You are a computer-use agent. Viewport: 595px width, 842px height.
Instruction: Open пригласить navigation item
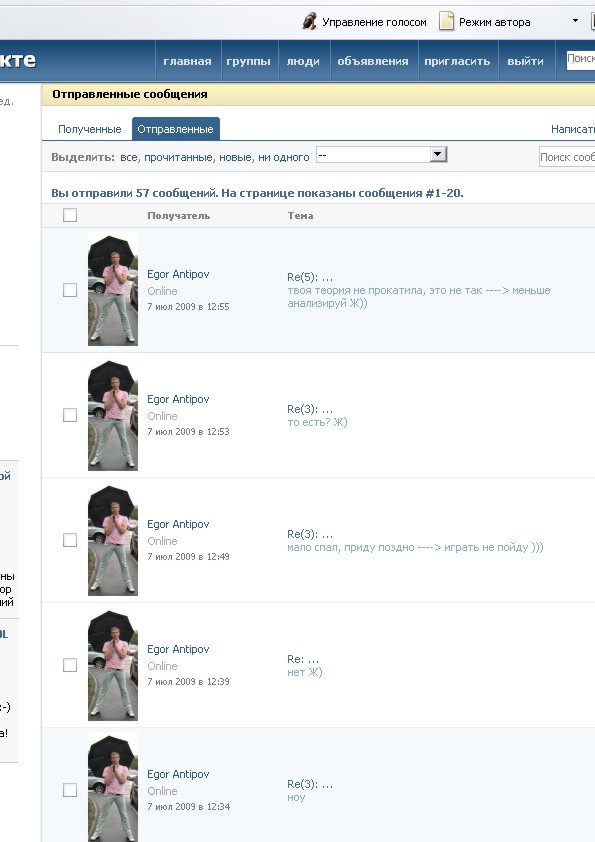coord(457,61)
